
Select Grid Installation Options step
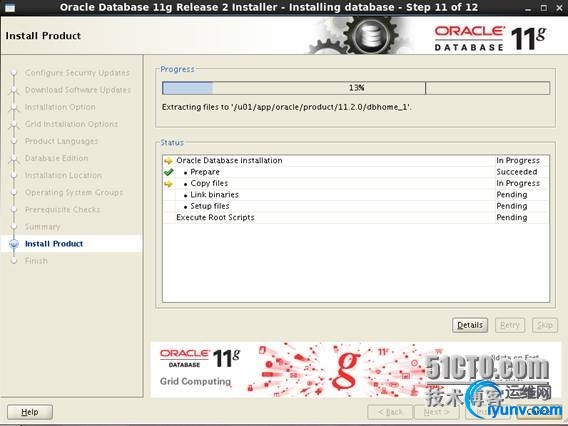click(71, 124)
